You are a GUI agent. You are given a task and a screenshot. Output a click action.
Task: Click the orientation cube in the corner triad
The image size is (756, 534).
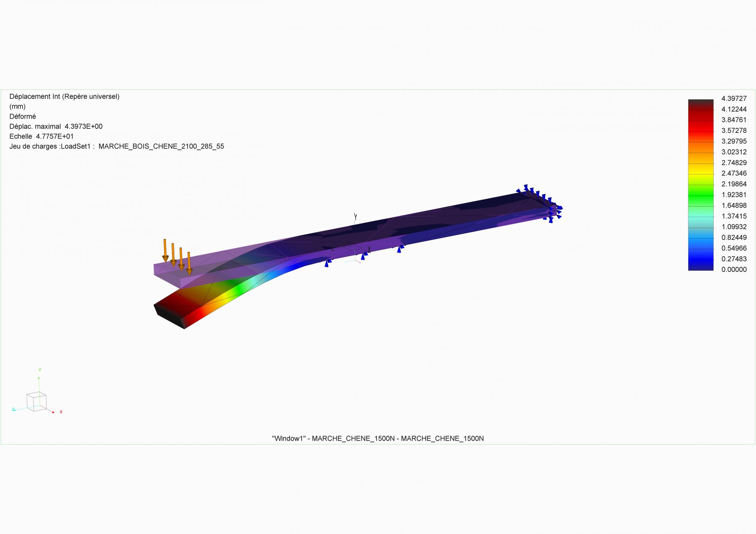pyautogui.click(x=36, y=402)
